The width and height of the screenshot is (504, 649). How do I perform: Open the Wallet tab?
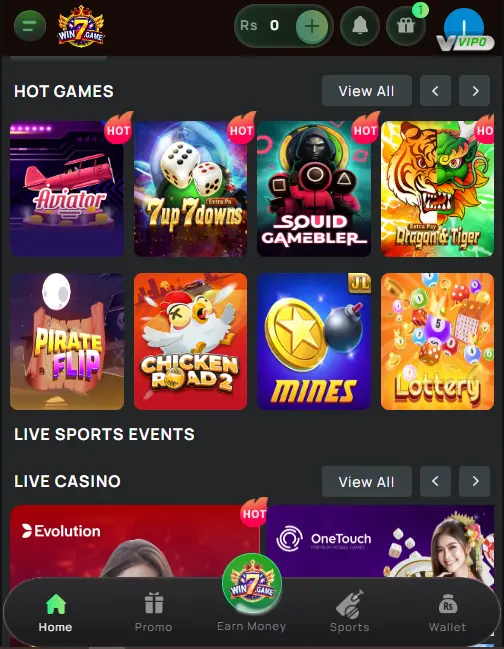tap(447, 613)
